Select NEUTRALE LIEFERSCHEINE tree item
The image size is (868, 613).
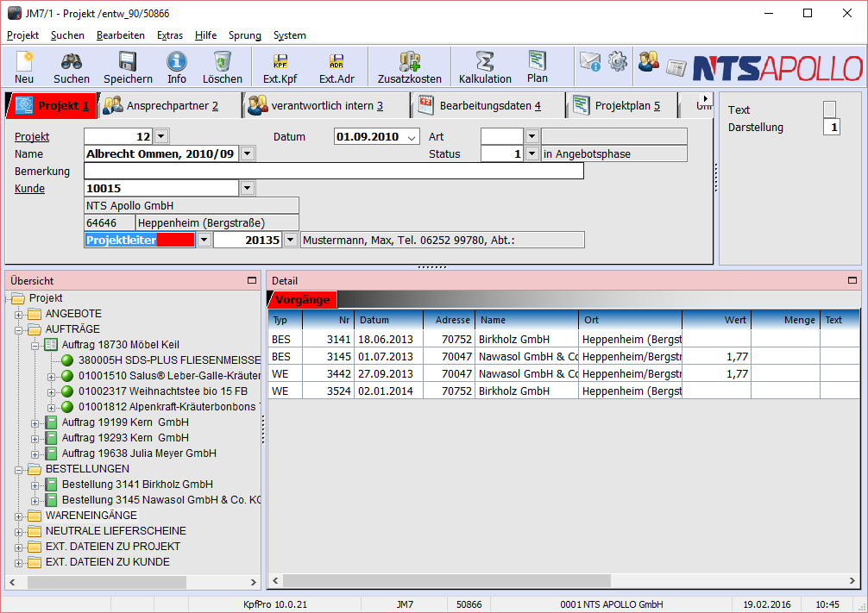pos(116,531)
